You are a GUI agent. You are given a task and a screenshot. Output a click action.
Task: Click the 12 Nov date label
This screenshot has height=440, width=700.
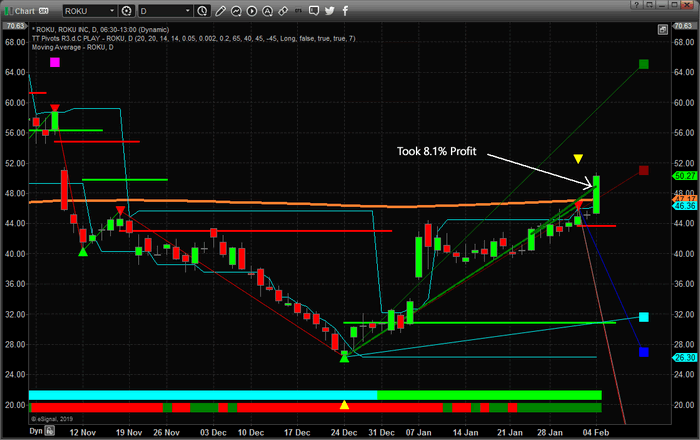83,432
